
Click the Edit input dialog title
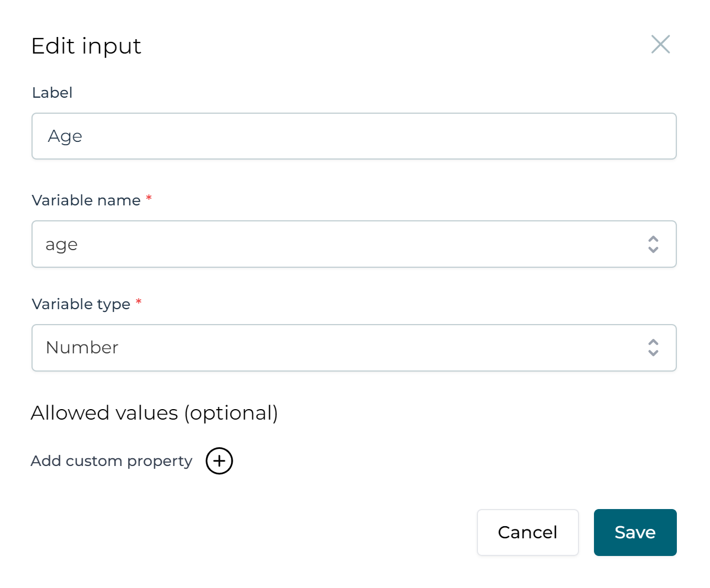(x=86, y=46)
